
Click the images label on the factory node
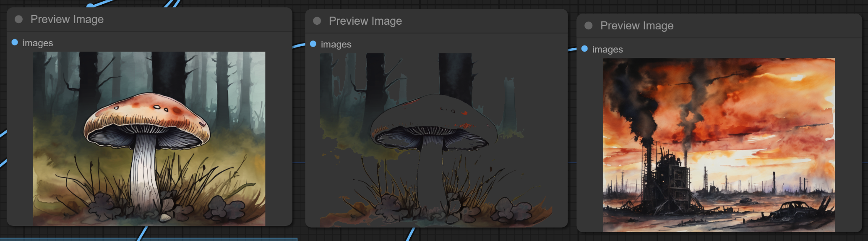pos(607,50)
